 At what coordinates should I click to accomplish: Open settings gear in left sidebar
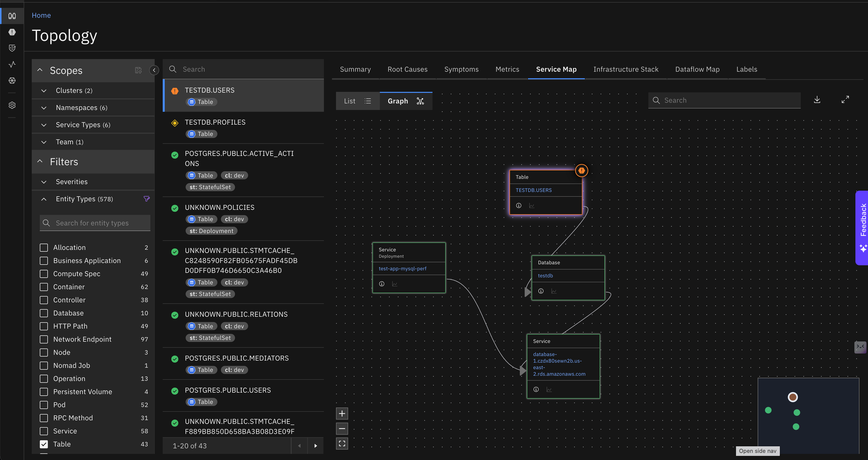pos(12,105)
